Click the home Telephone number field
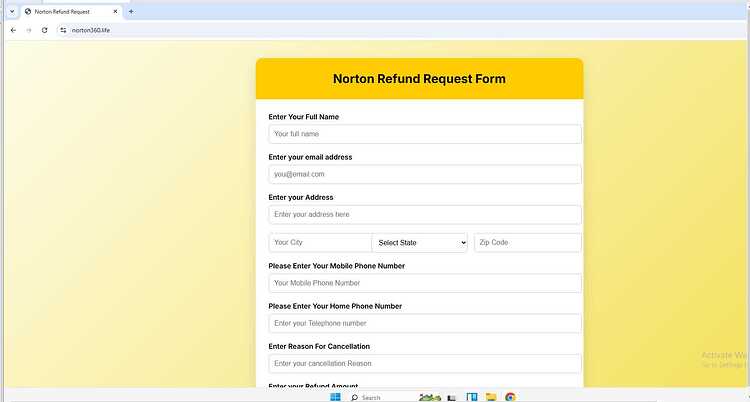Image resolution: width=750 pixels, height=402 pixels. coord(425,323)
